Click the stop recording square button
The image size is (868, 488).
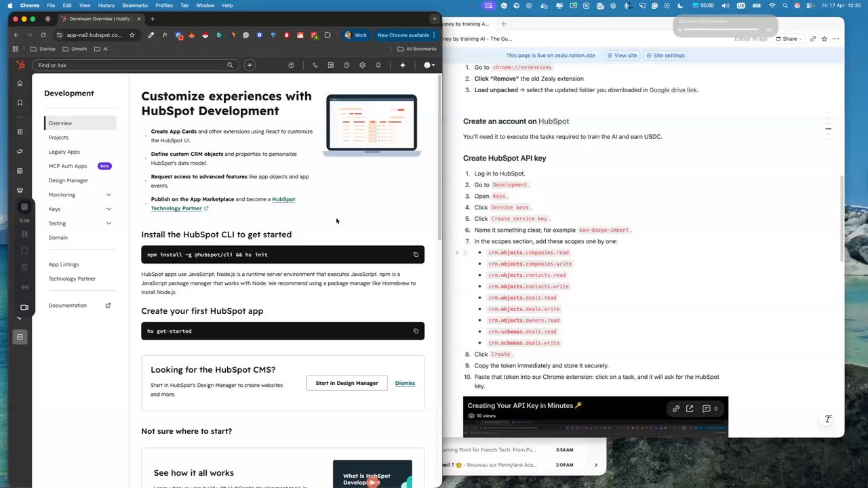24,207
